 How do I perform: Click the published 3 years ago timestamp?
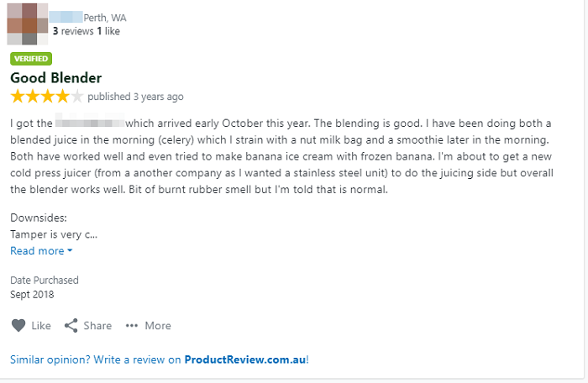pyautogui.click(x=135, y=97)
